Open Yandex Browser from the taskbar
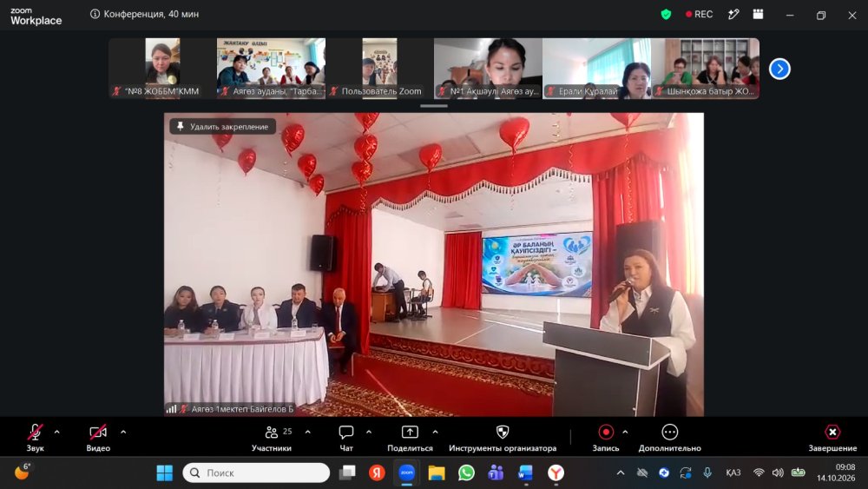 click(x=556, y=473)
